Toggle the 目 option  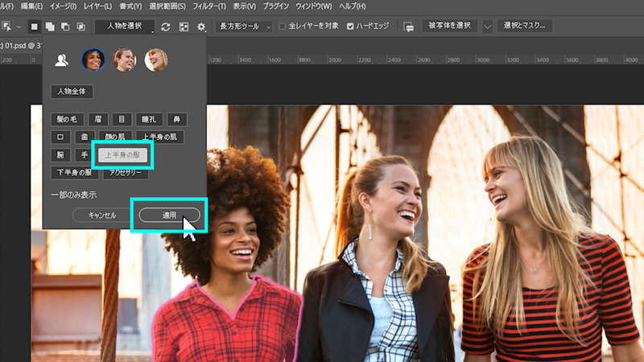click(122, 119)
